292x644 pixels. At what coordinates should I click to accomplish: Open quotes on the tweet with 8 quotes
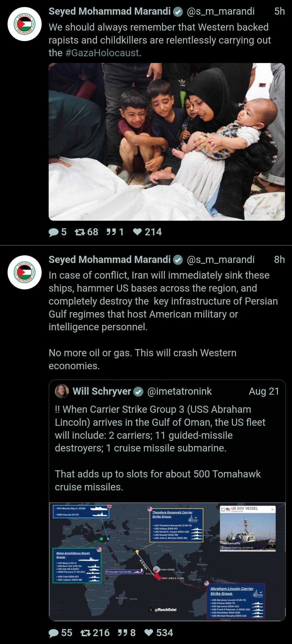pos(127,633)
